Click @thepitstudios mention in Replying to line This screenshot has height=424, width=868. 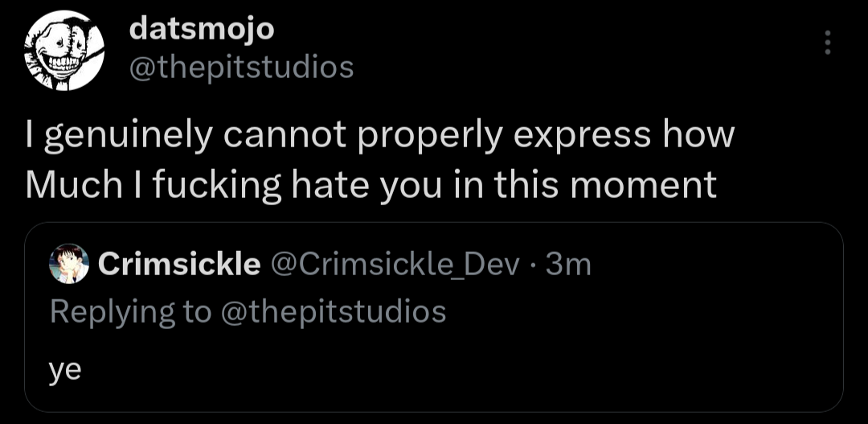point(332,311)
